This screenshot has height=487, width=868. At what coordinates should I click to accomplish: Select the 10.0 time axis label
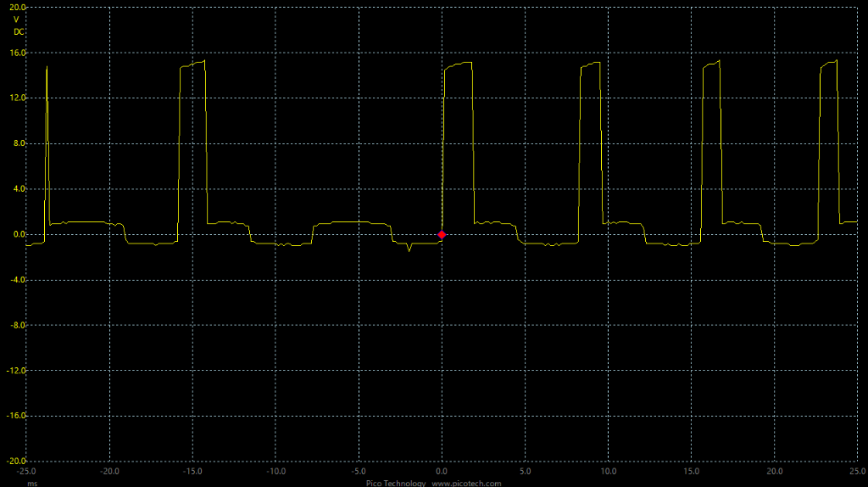tap(608, 470)
